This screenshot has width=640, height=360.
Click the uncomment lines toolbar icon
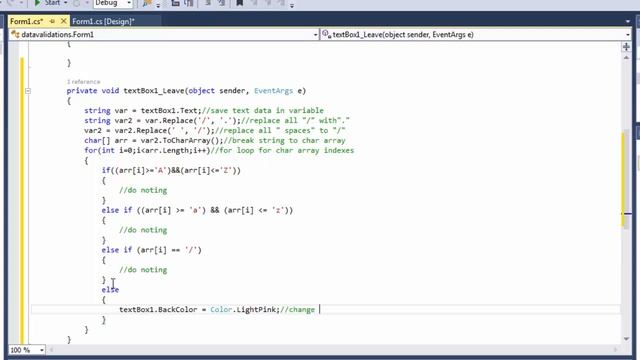click(x=221, y=3)
